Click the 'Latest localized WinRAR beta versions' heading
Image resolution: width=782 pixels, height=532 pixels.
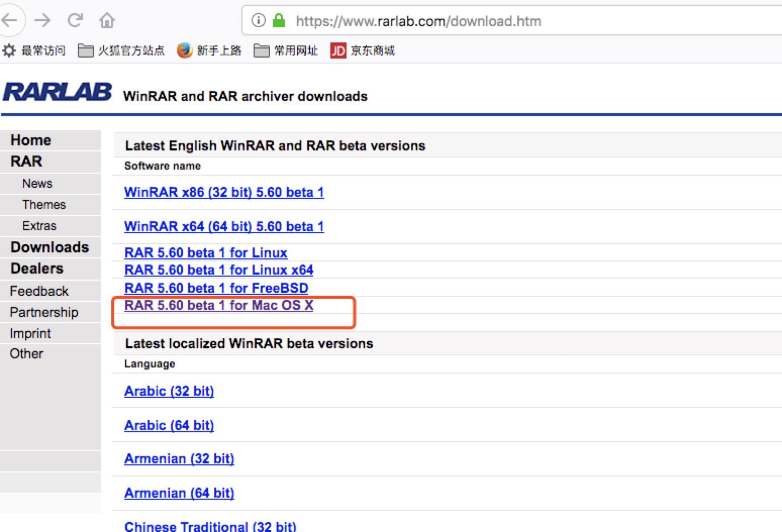coord(249,344)
